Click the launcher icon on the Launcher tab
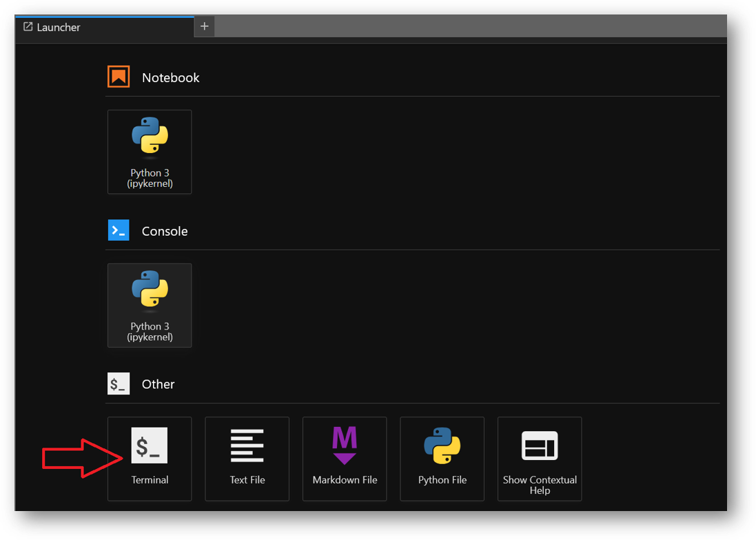Screen dimensions: 756x540 pyautogui.click(x=28, y=27)
